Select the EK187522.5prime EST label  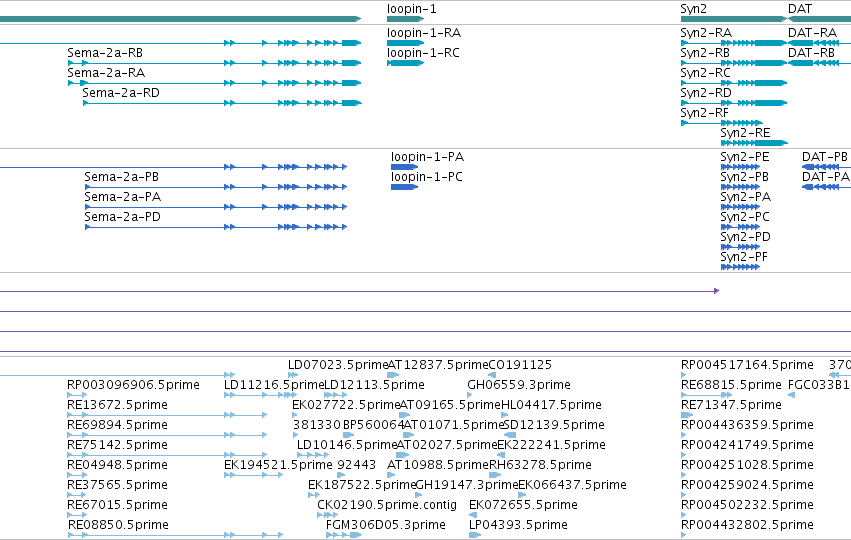[x=362, y=486]
